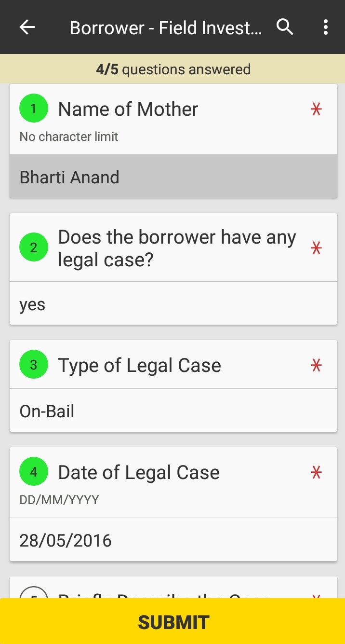Tap the "Borrower - Field Invest..." title
This screenshot has height=644, width=345.
(x=166, y=28)
